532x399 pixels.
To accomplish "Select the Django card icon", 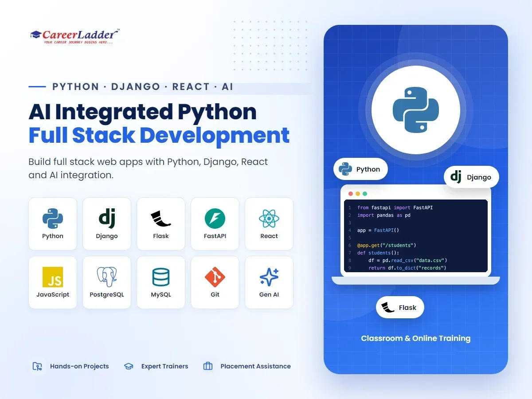I will click(x=107, y=218).
